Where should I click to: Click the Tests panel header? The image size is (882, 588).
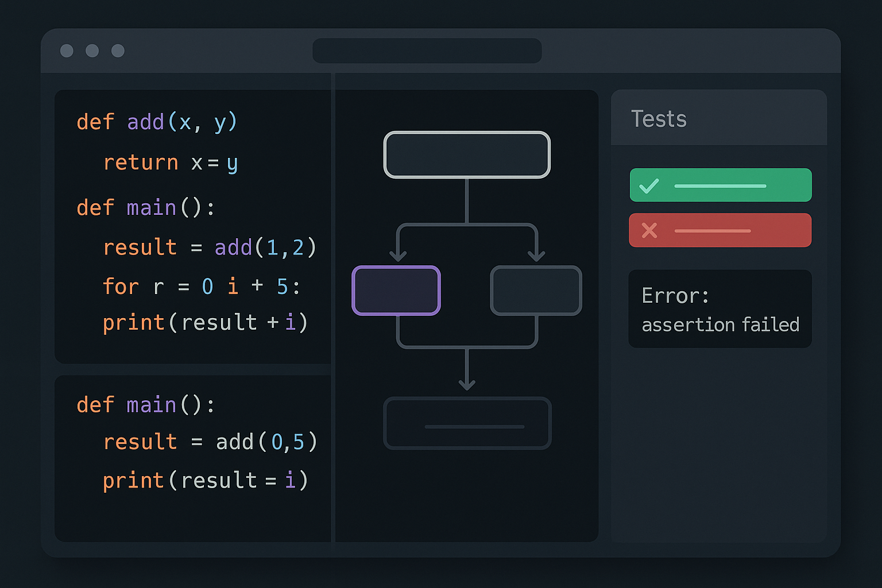719,118
